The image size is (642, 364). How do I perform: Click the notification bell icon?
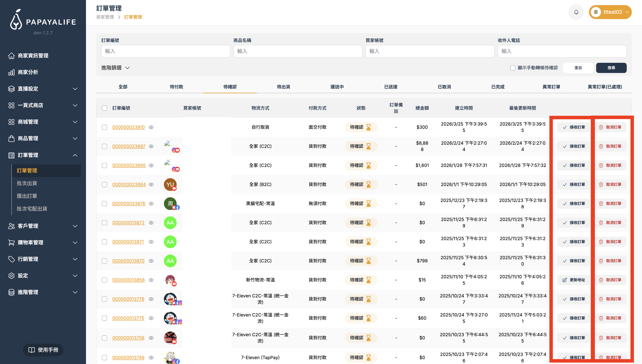tap(576, 12)
